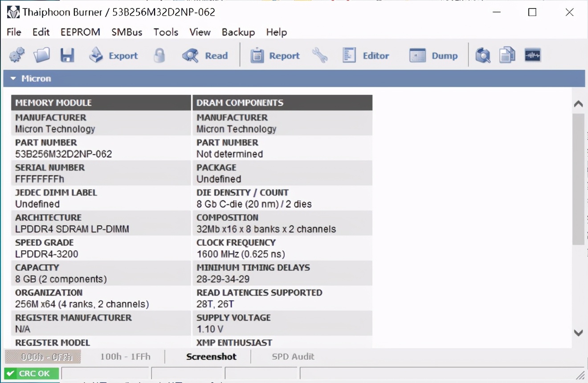Image resolution: width=588 pixels, height=383 pixels.
Task: Click the magnifier search icon after Dump
Action: (483, 55)
